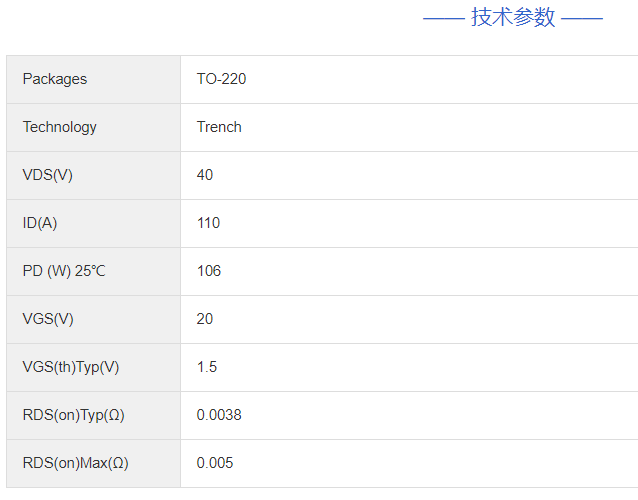Click the threshold voltage value 1.5
This screenshot has width=638, height=500.
pyautogui.click(x=207, y=367)
